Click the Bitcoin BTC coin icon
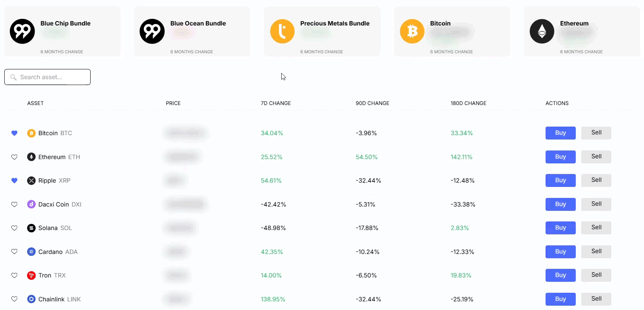The image size is (644, 310). click(31, 133)
